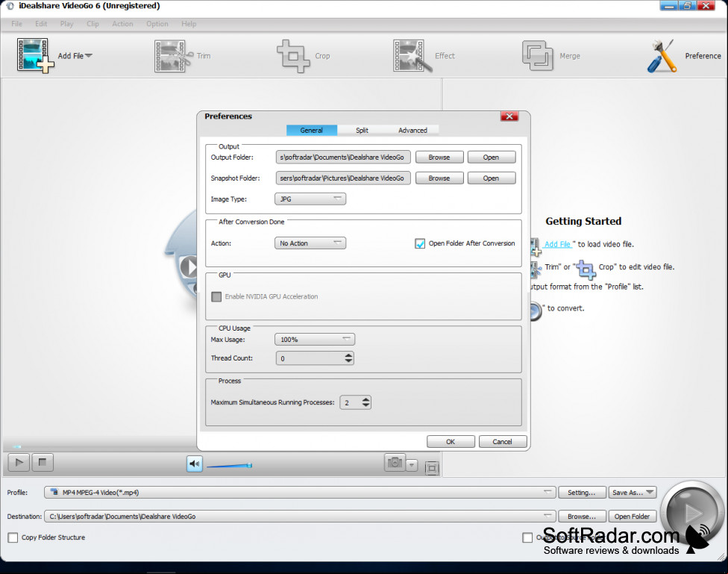Confirm preferences with OK
This screenshot has height=574, width=728.
[451, 442]
